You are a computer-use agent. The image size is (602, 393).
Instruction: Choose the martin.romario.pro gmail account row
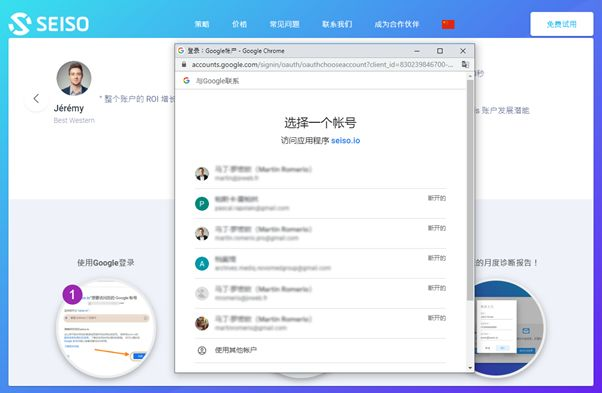pyautogui.click(x=320, y=234)
